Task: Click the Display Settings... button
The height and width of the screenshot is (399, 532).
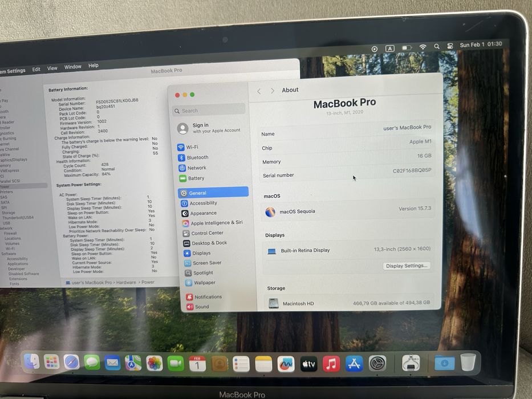Action: 407,266
